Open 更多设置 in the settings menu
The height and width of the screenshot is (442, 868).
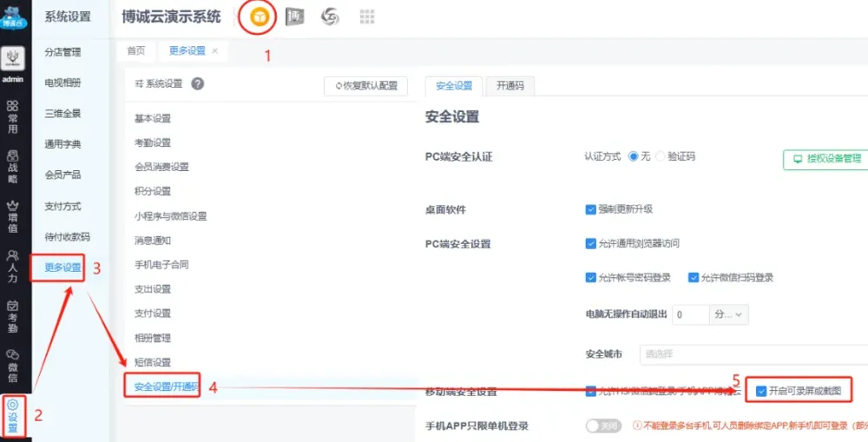pyautogui.click(x=58, y=268)
